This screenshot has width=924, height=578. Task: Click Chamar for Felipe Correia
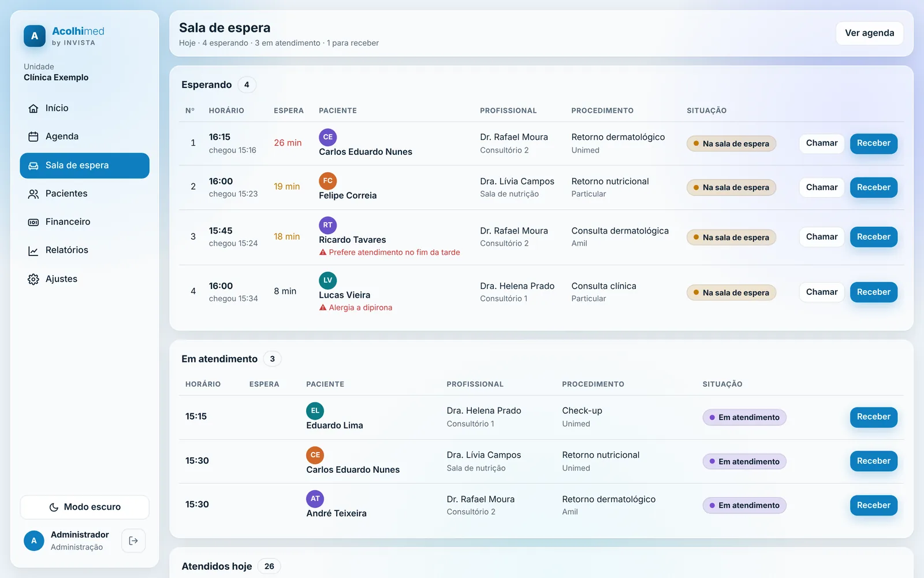click(x=822, y=187)
